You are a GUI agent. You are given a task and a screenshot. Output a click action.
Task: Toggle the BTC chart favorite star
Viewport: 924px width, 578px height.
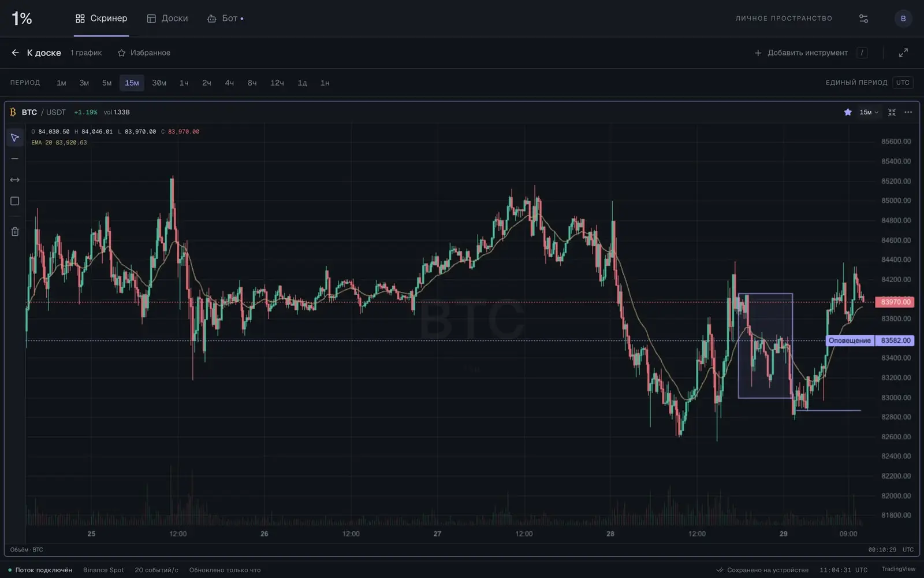coord(848,112)
